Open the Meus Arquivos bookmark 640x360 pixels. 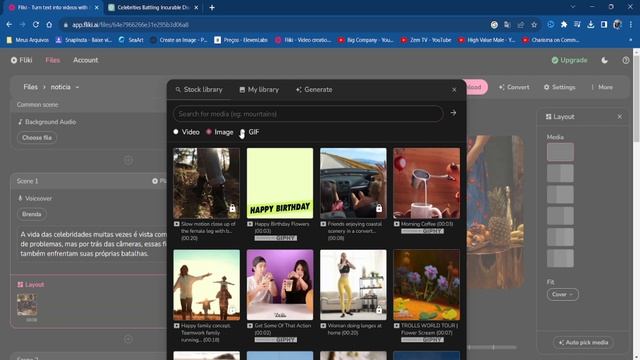click(27, 40)
